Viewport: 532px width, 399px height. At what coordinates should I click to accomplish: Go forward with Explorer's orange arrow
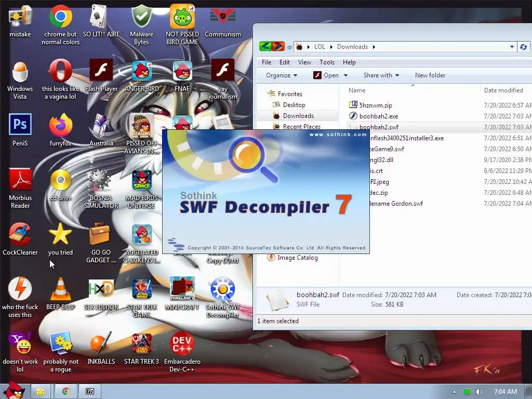pyautogui.click(x=278, y=46)
